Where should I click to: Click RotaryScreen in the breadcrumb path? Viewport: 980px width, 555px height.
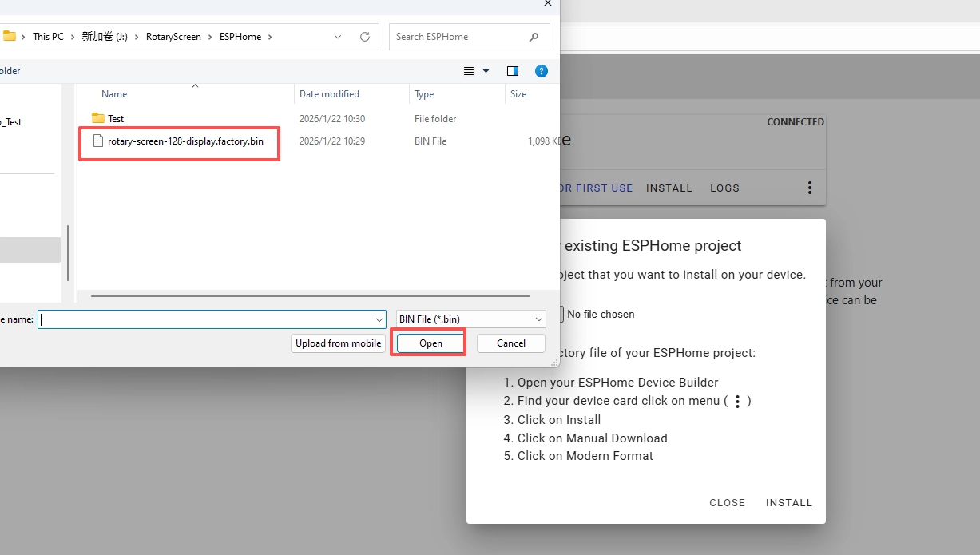[173, 37]
